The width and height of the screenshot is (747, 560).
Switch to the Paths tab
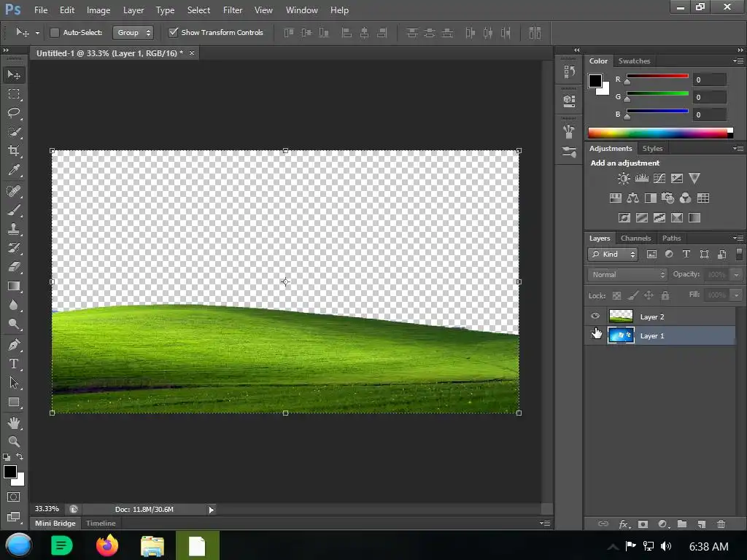click(671, 238)
